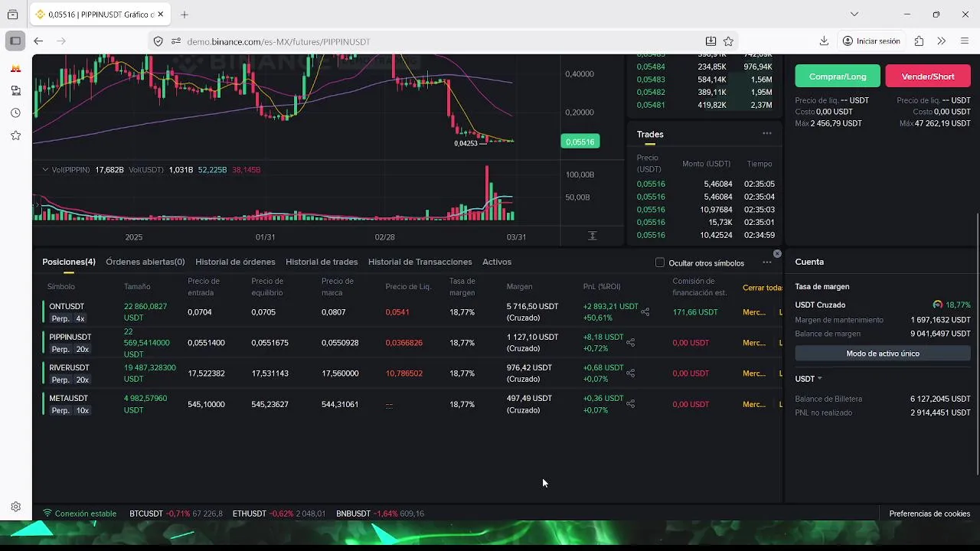Open the Activos tab
Image resolution: width=980 pixels, height=551 pixels.
[x=497, y=262]
